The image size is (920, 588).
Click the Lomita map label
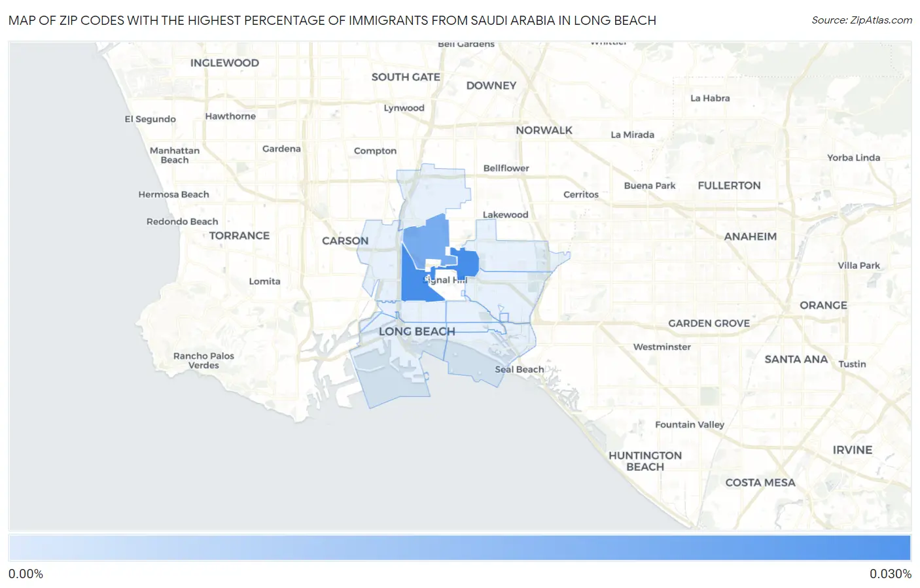click(x=264, y=281)
